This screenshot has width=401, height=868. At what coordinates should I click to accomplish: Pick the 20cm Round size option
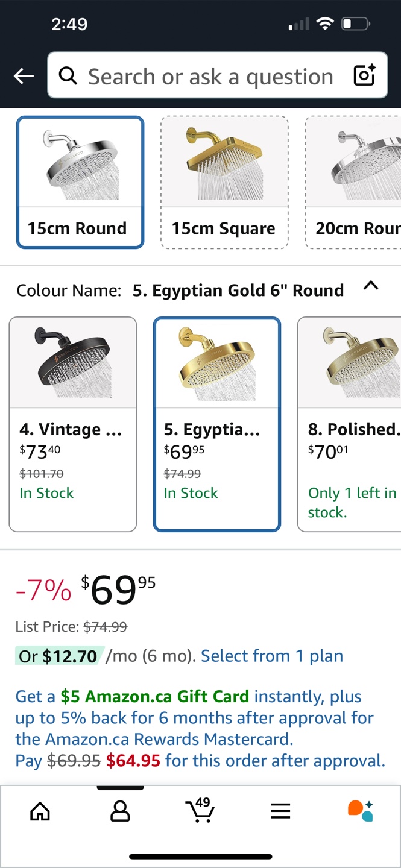tap(355, 182)
